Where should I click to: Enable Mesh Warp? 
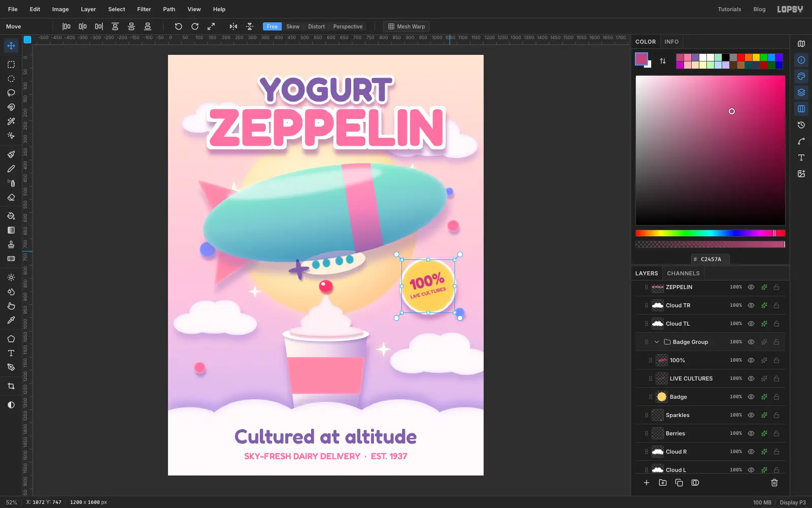[x=406, y=26]
